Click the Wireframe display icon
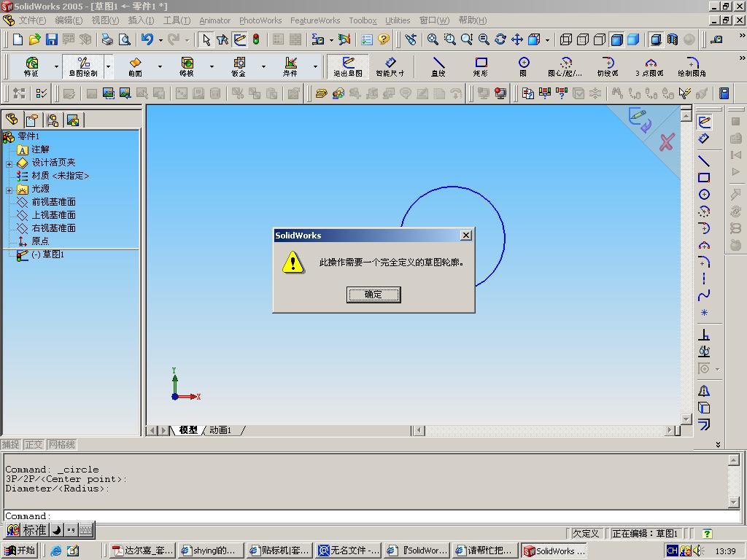This screenshot has height=560, width=747. 565,39
